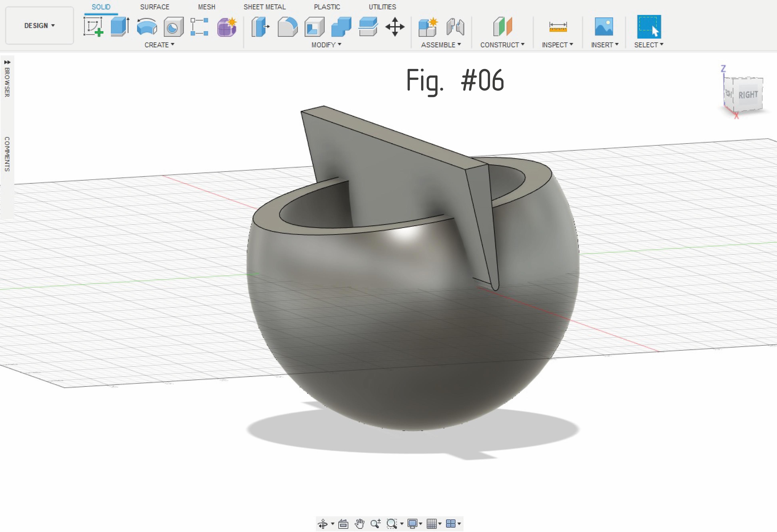This screenshot has width=777, height=532.
Task: Switch to the SURFACE tab
Action: 155,7
